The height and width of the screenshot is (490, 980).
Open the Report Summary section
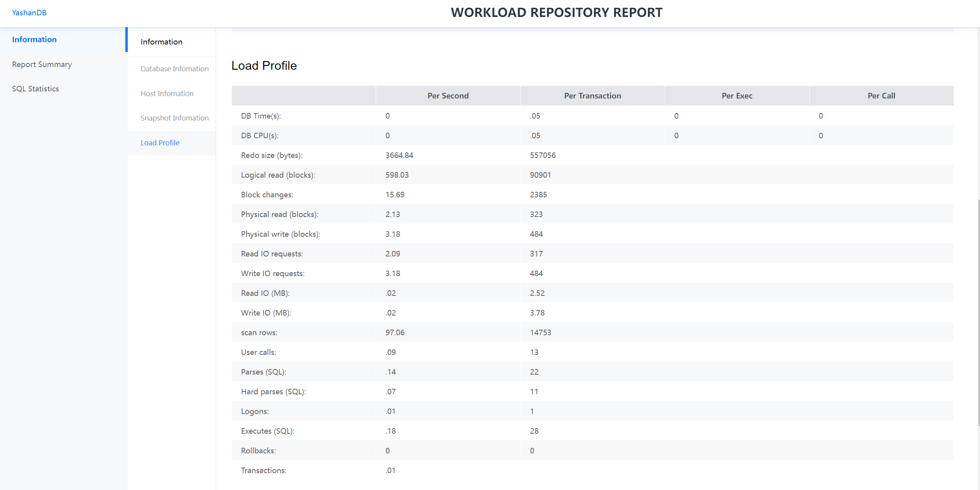point(42,64)
